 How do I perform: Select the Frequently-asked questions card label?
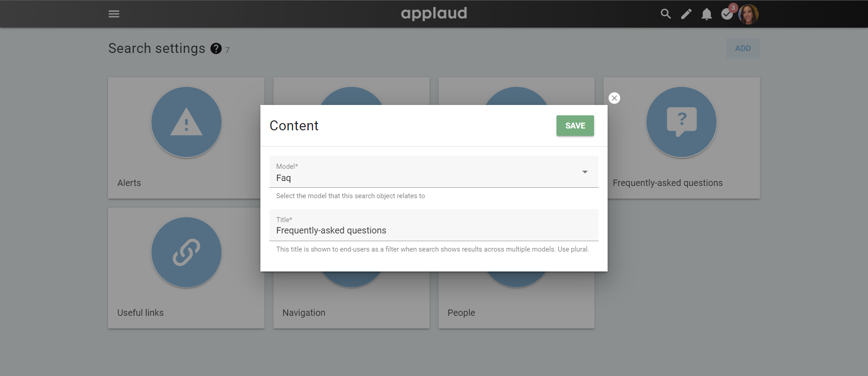click(x=668, y=183)
